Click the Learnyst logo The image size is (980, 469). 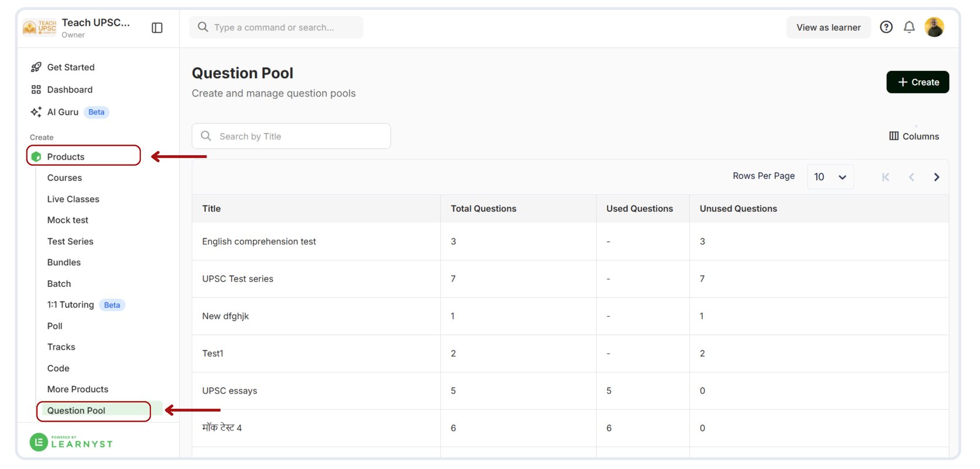[x=71, y=442]
